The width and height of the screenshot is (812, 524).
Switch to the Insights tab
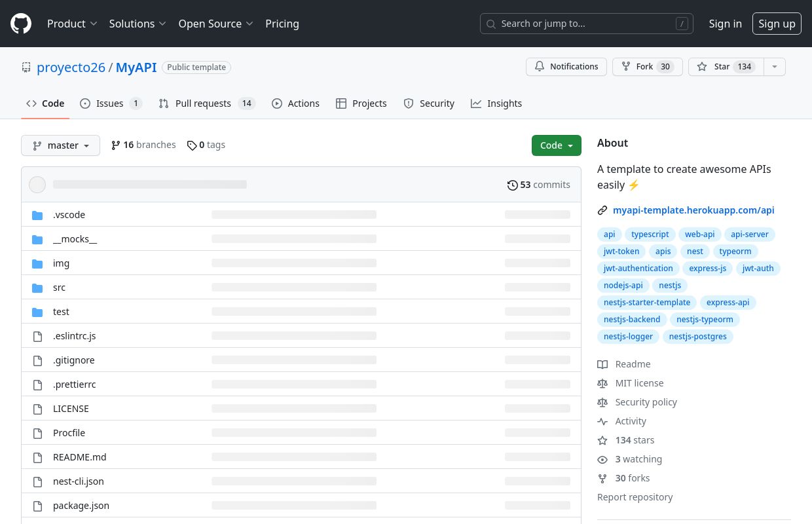tap(496, 103)
